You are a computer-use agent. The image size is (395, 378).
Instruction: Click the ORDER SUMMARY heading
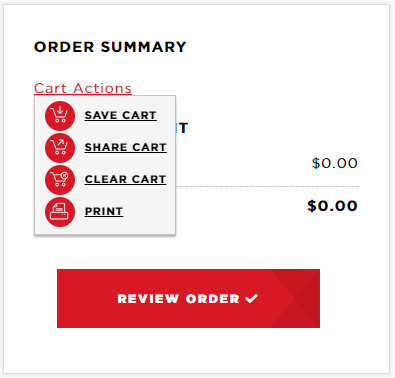[x=110, y=47]
